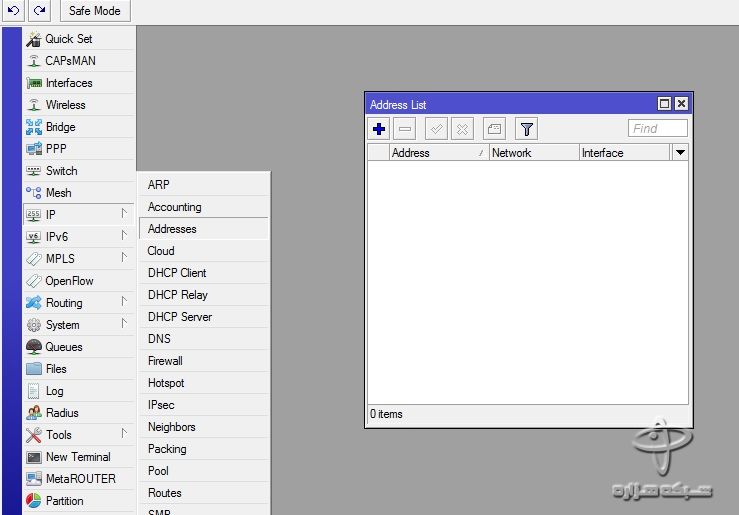Sort by Address column header
This screenshot has height=515, width=739.
(x=439, y=153)
